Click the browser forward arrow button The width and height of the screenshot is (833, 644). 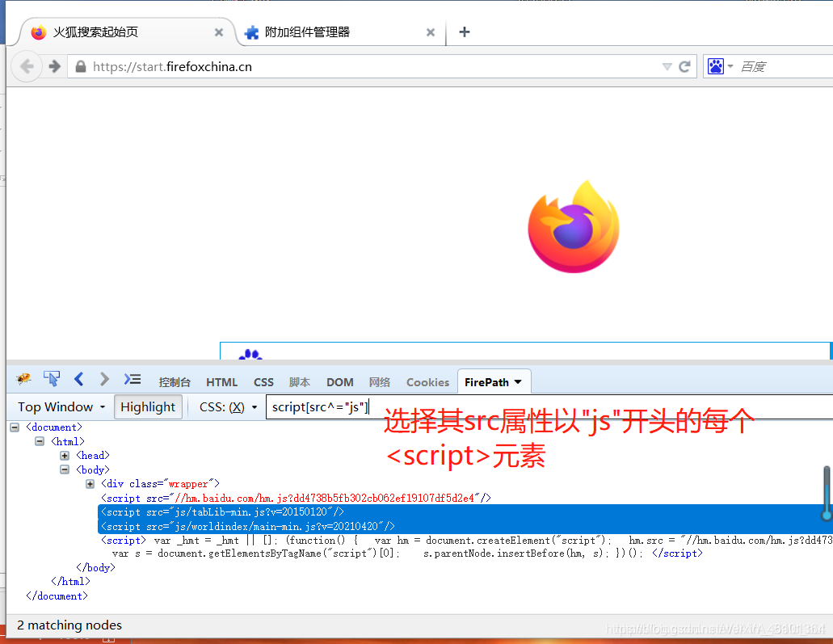tap(55, 66)
